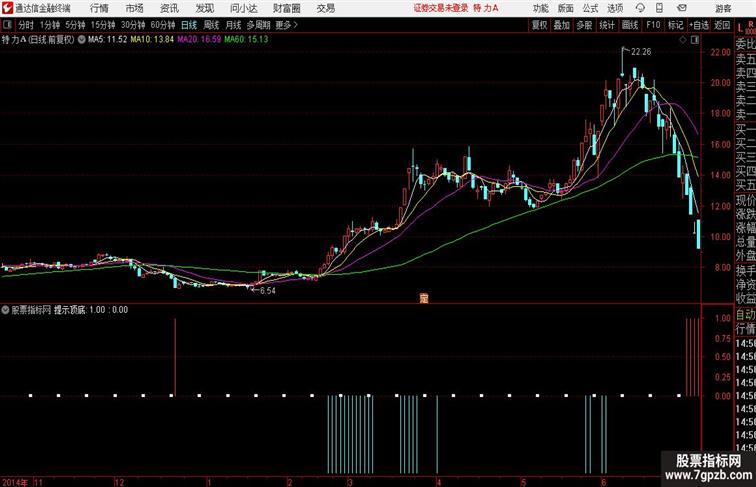Click the 提示顶底: 1.00 : 0.00 indicator label

point(91,310)
